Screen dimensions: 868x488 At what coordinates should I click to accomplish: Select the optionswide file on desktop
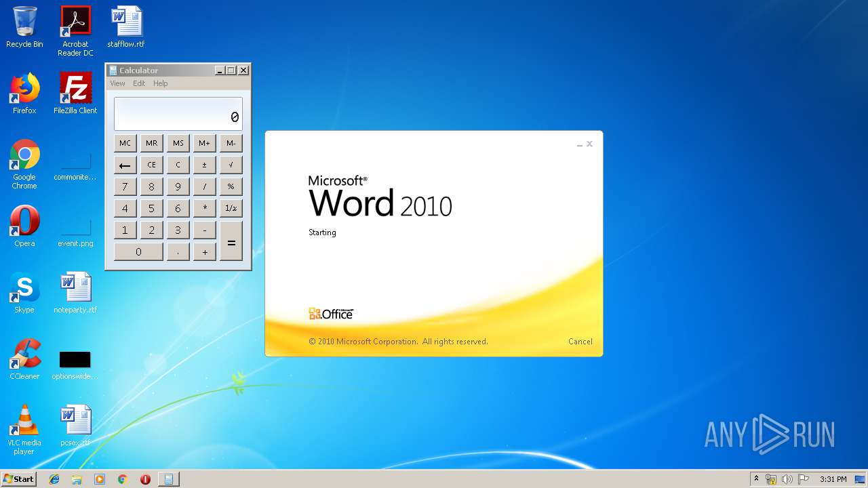tap(75, 365)
